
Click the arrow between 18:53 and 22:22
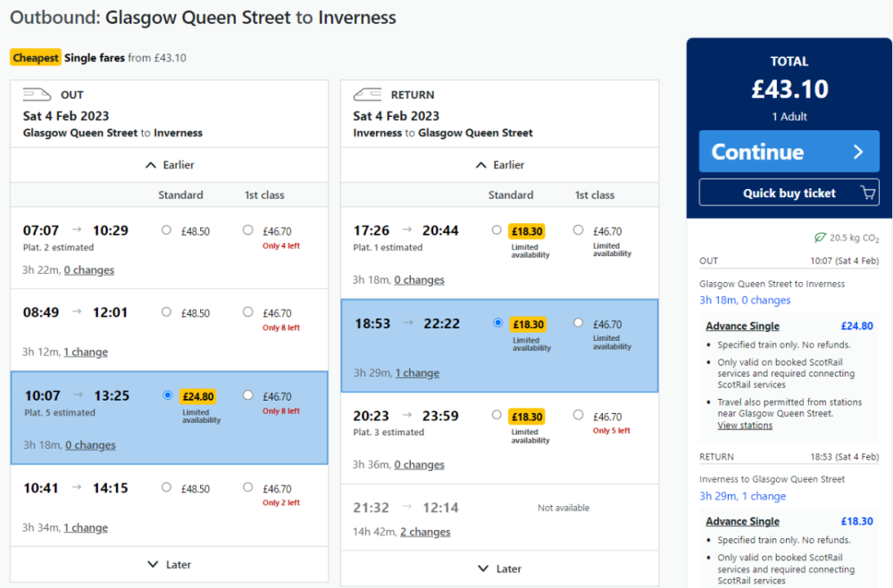point(410,324)
